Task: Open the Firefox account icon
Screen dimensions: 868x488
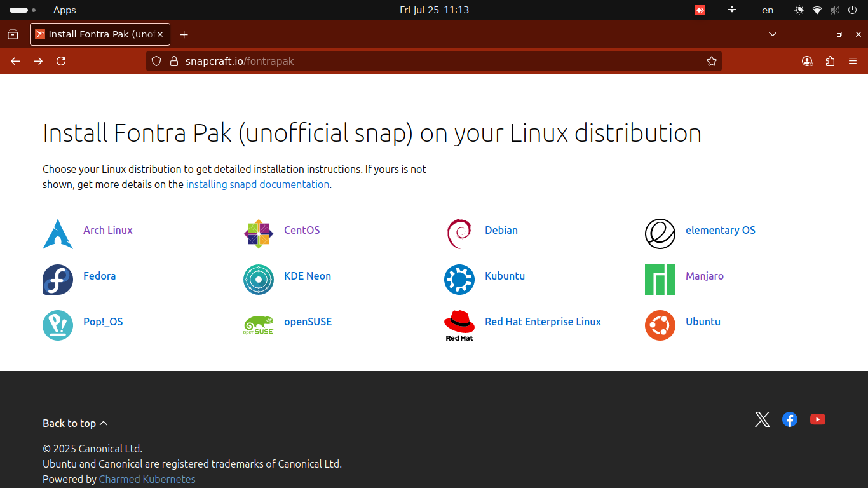Action: point(807,61)
